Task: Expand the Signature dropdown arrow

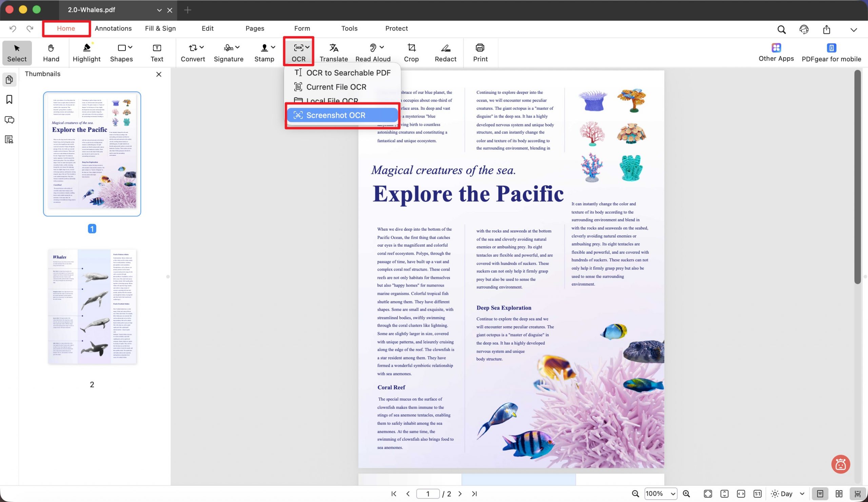Action: coord(237,47)
